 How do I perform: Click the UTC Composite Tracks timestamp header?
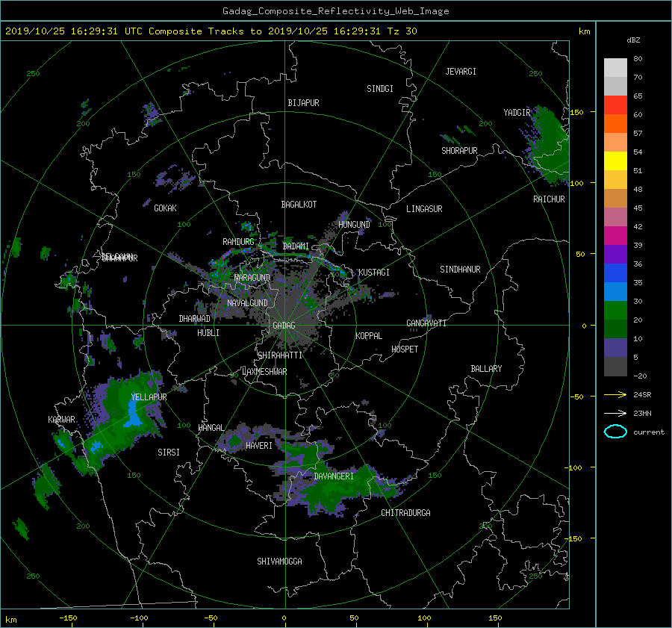tap(211, 31)
